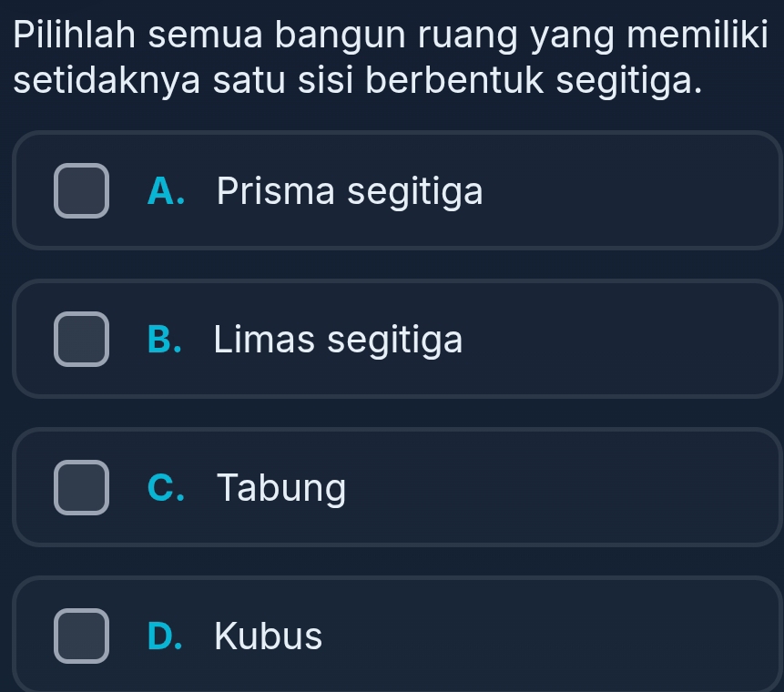Enable the checkbox next to Tabung
Viewport: 784px width, 692px height.
coord(81,488)
